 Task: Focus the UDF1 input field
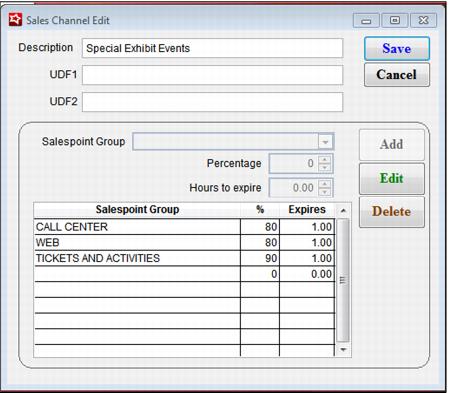(212, 75)
